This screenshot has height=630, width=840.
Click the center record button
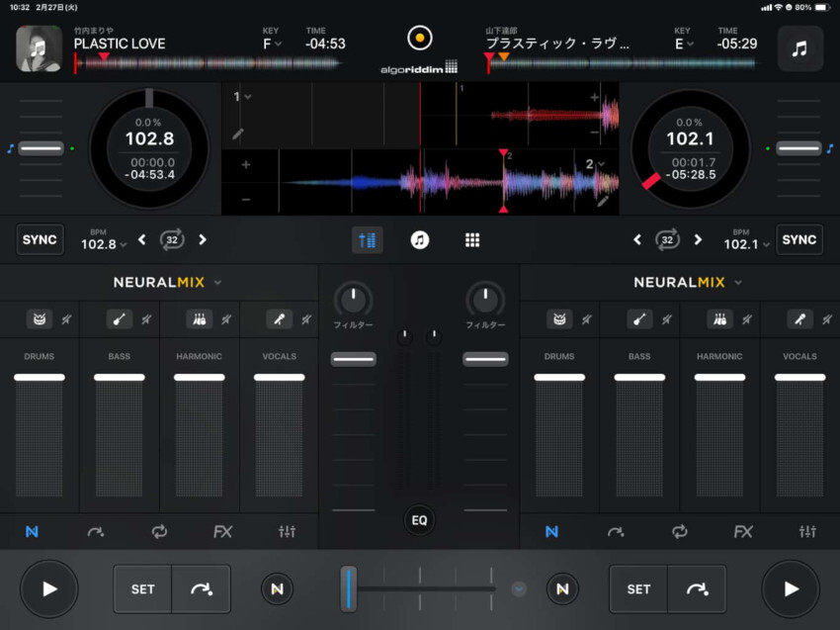[x=420, y=39]
